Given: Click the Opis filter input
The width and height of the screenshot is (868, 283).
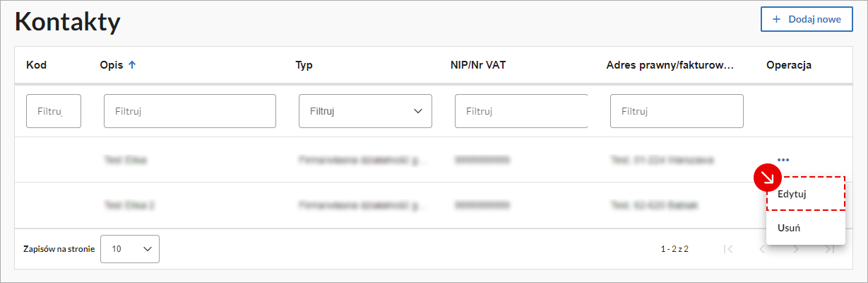Looking at the screenshot, I should pyautogui.click(x=189, y=111).
